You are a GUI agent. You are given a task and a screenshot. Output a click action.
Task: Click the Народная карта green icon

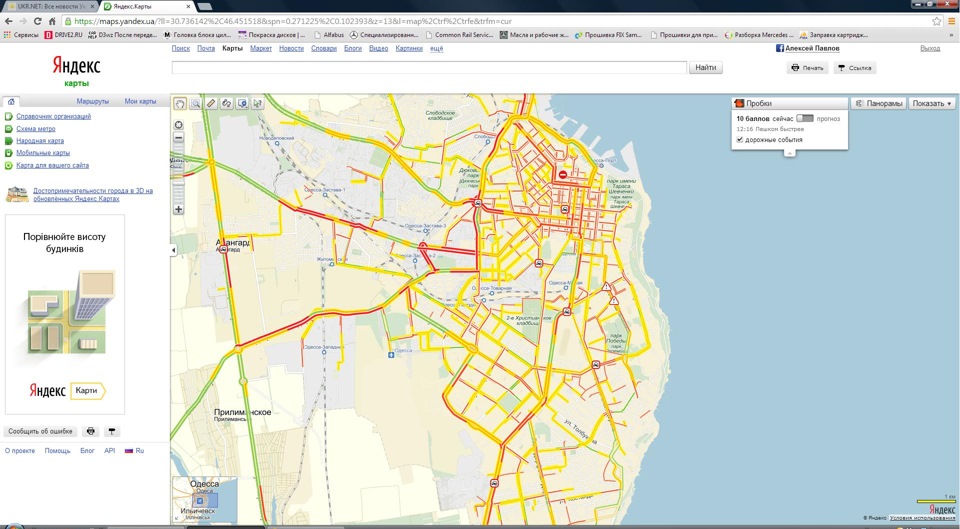coord(9,141)
